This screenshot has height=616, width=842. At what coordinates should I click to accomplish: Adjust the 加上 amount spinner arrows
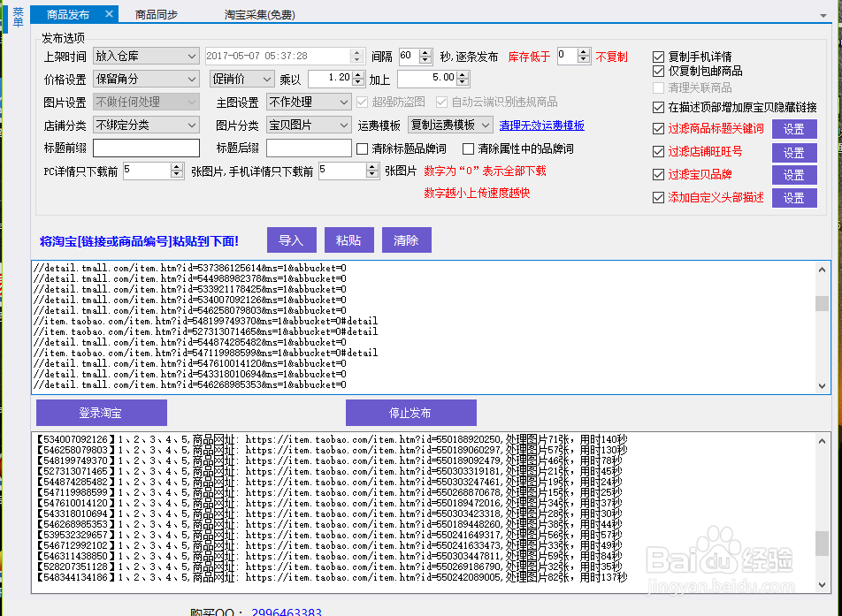(463, 79)
